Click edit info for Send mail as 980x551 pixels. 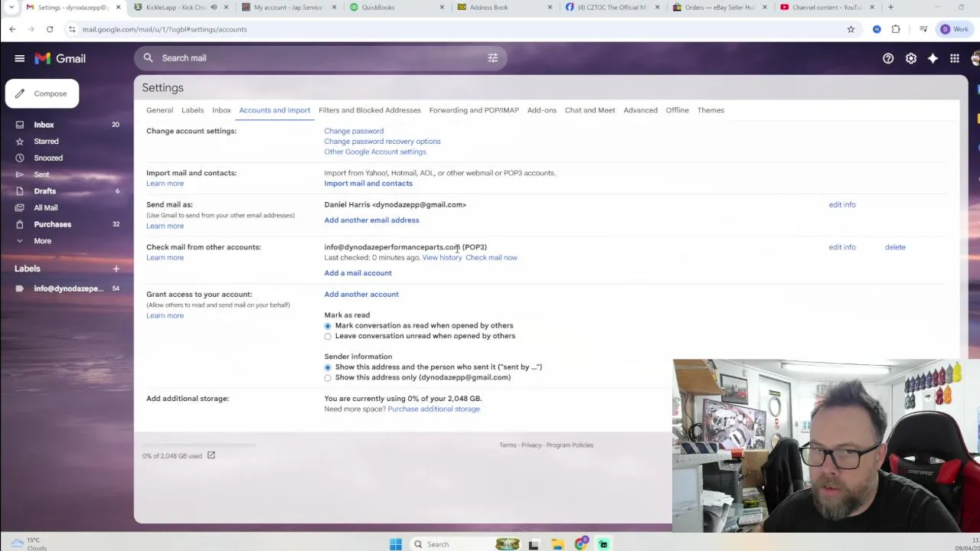(842, 204)
